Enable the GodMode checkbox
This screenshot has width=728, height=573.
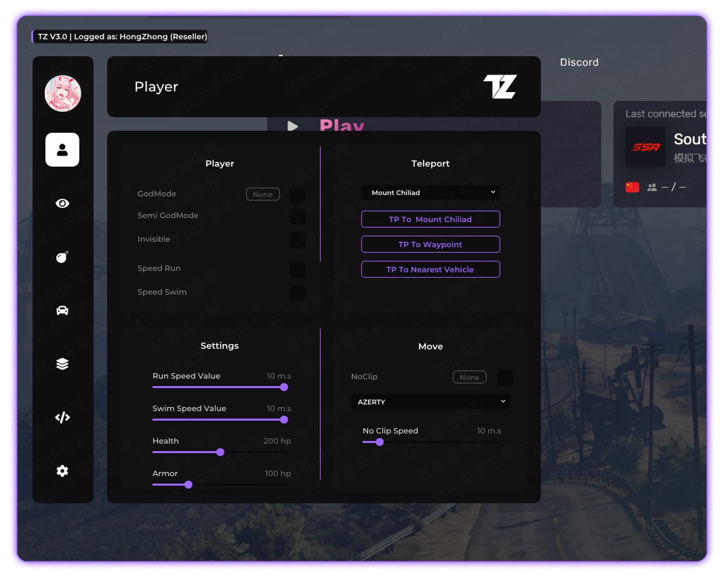point(297,195)
